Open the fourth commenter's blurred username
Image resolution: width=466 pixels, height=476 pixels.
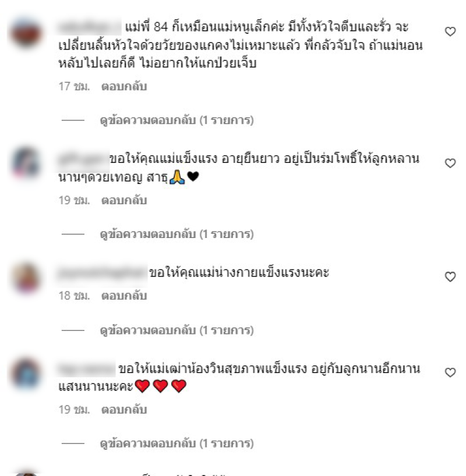pyautogui.click(x=86, y=369)
